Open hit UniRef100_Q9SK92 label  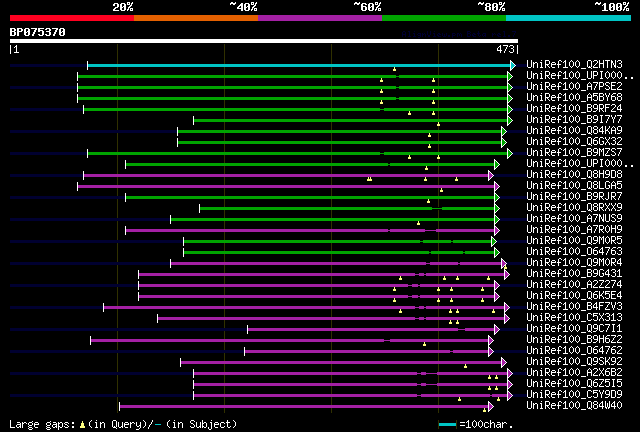pos(574,362)
